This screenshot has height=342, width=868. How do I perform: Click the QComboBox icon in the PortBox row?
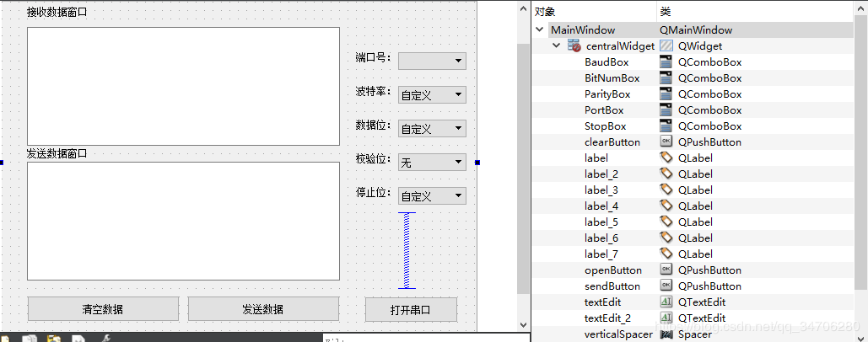pyautogui.click(x=666, y=110)
